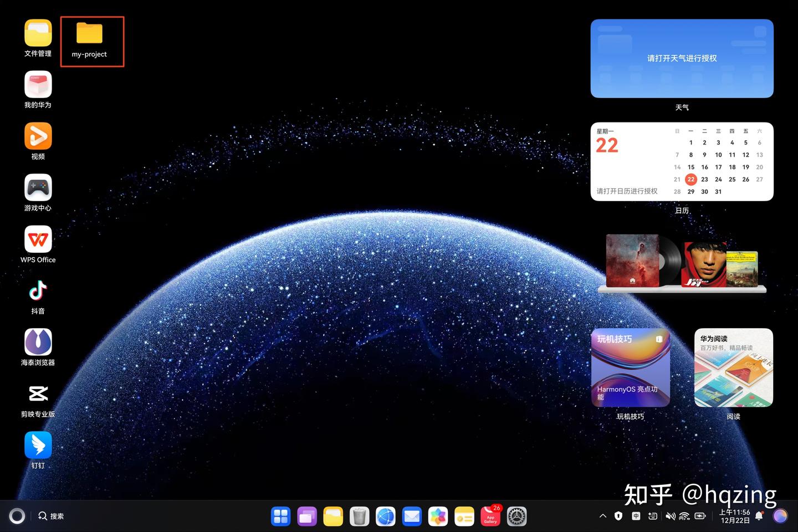Launch the Email app from the dock
798x532 pixels.
point(412,516)
